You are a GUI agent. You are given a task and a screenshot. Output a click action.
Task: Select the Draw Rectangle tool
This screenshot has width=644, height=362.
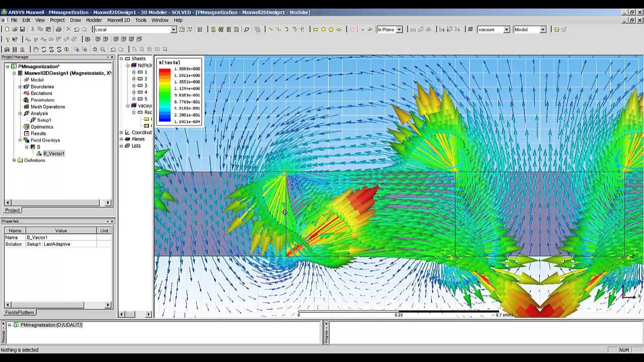pos(315,30)
